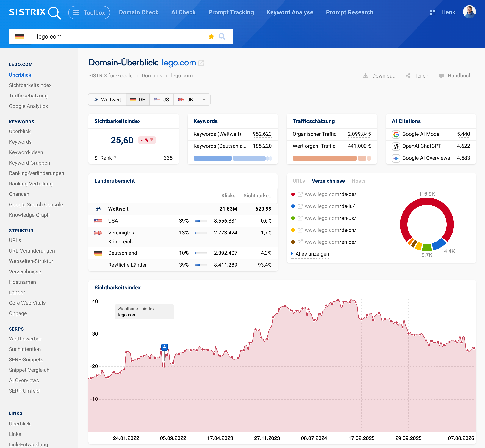This screenshot has height=448, width=485.
Task: Open Prompt Tracking
Action: (231, 12)
